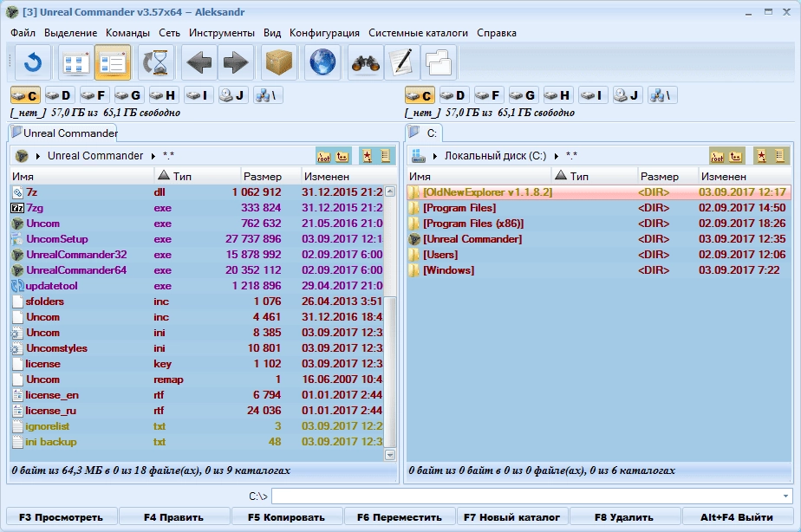Expand arrow after Локальный диск (C:)
This screenshot has width=801, height=532.
pos(557,156)
